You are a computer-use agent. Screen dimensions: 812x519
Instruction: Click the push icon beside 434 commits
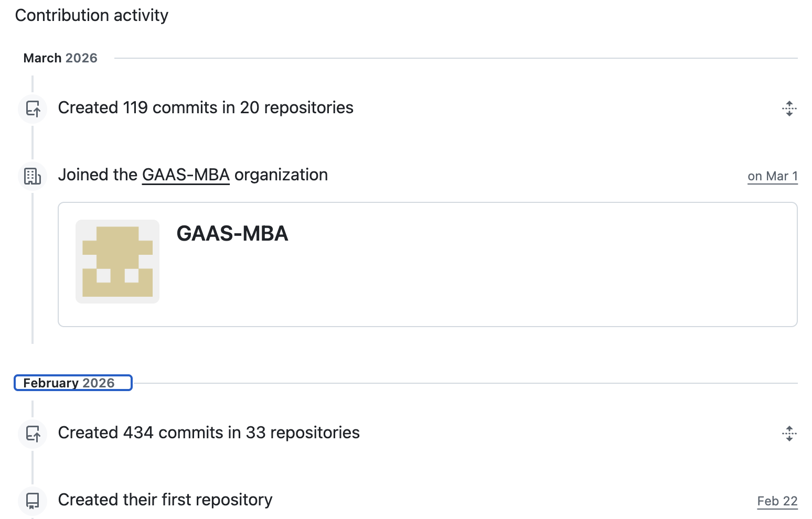click(33, 434)
